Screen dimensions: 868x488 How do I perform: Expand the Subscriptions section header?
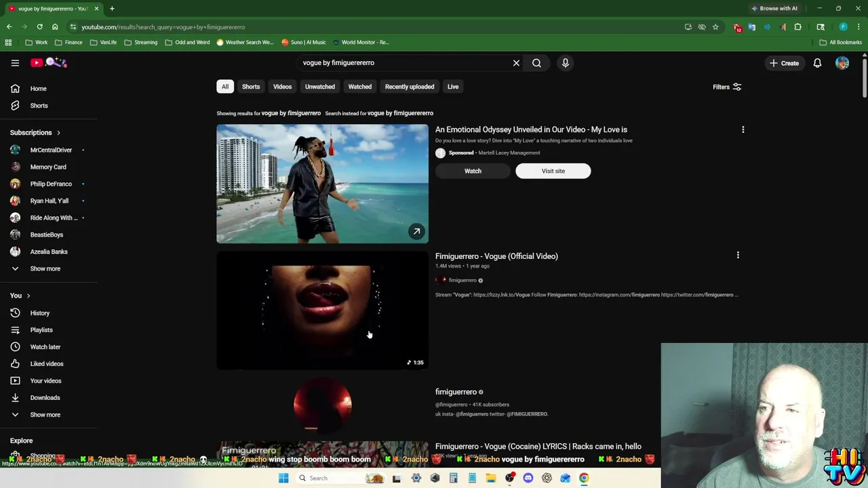click(35, 133)
